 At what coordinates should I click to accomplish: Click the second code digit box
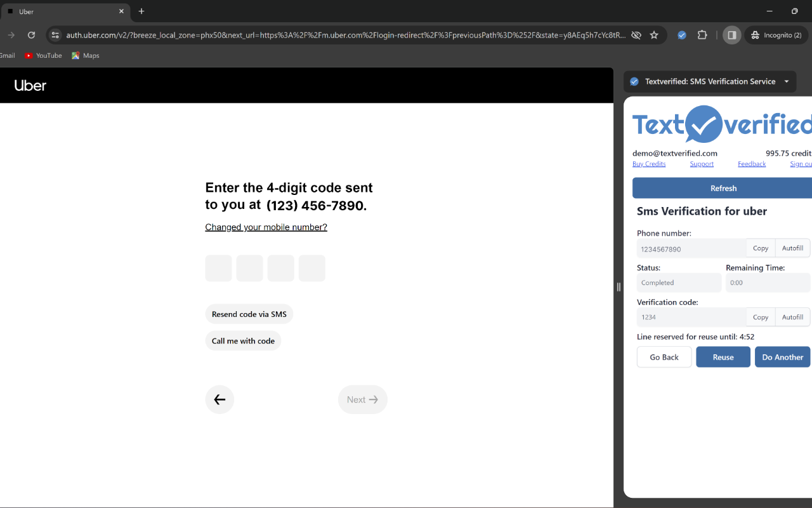(249, 268)
